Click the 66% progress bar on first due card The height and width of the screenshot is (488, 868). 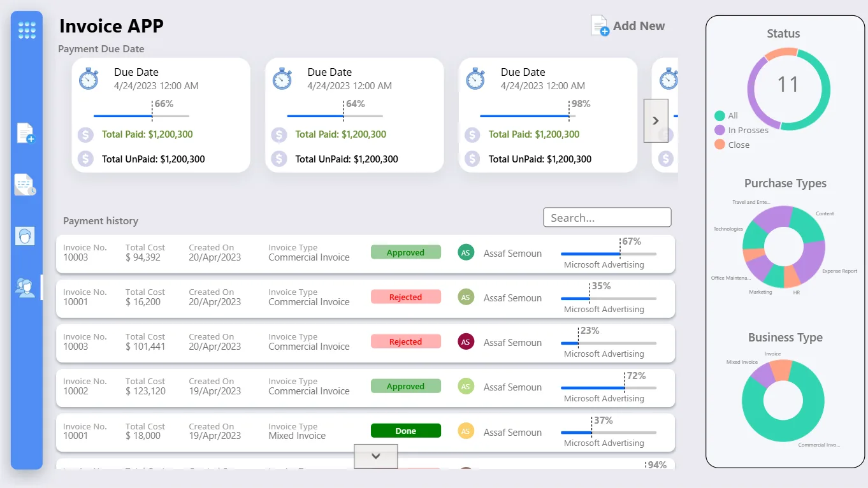click(141, 116)
